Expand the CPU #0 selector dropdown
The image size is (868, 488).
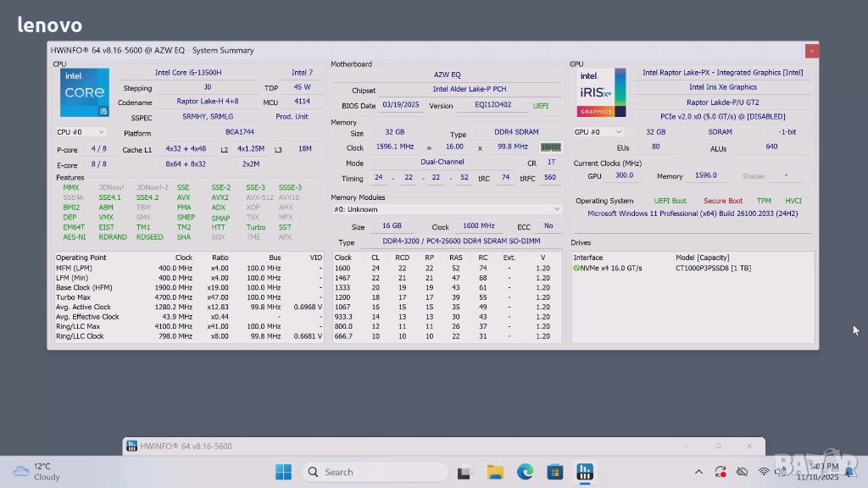point(81,132)
